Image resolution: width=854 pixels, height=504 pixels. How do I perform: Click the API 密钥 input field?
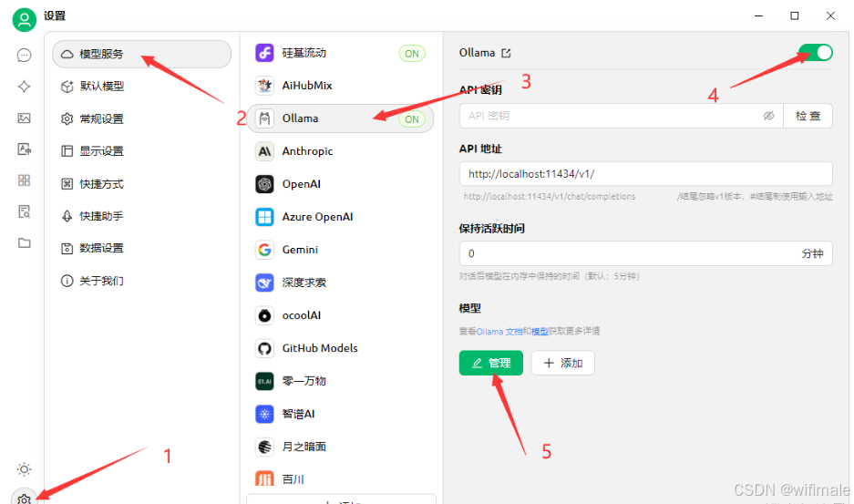click(622, 116)
